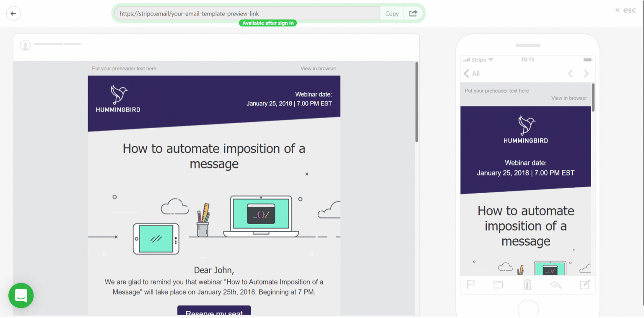This screenshot has width=644, height=318.
Task: Open View in browser in the mobile preview
Action: [569, 98]
